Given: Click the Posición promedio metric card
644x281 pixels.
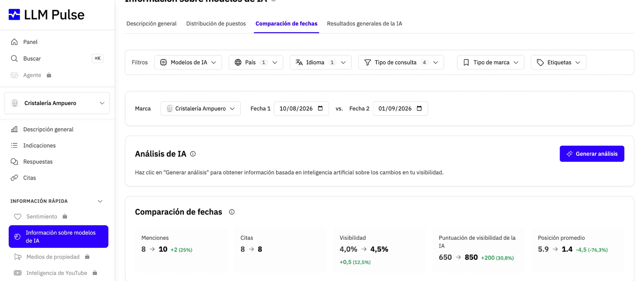Looking at the screenshot, I should 578,249.
